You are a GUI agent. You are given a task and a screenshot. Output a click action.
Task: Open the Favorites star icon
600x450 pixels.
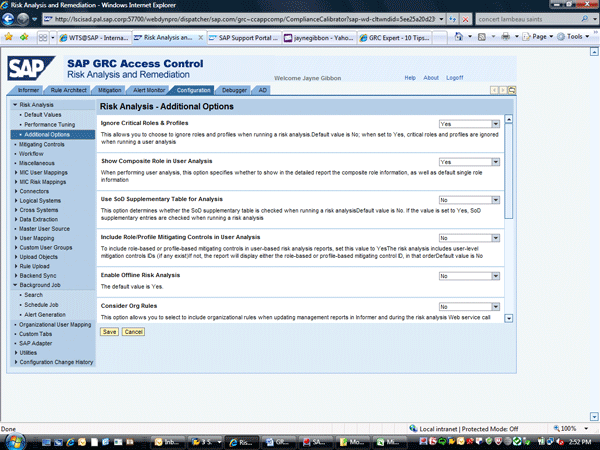[x=8, y=37]
